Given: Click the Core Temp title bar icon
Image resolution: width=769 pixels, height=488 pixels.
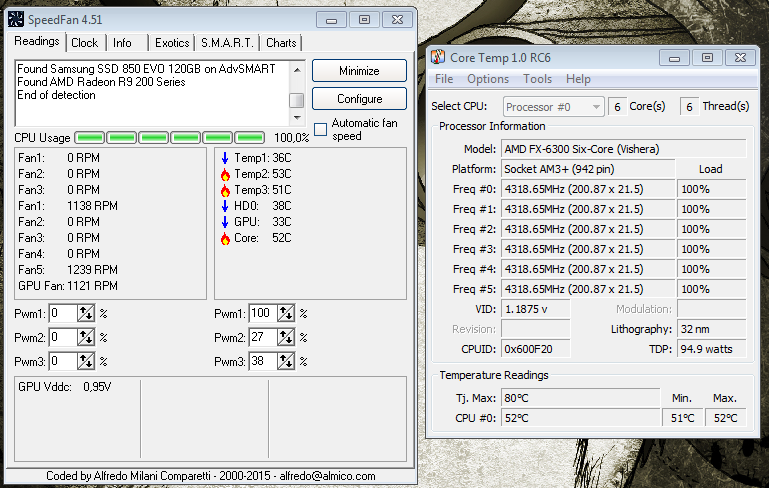Looking at the screenshot, I should pyautogui.click(x=437, y=57).
